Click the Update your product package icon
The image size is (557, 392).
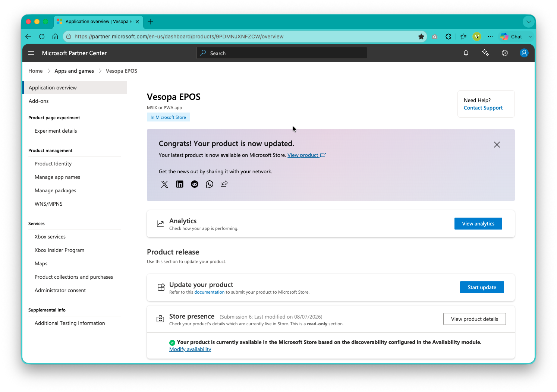161,287
